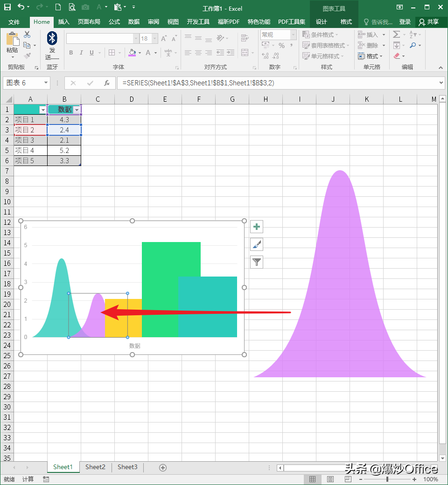Toggle top vertical alignment
Screen dimensions: 448x485
(188, 37)
